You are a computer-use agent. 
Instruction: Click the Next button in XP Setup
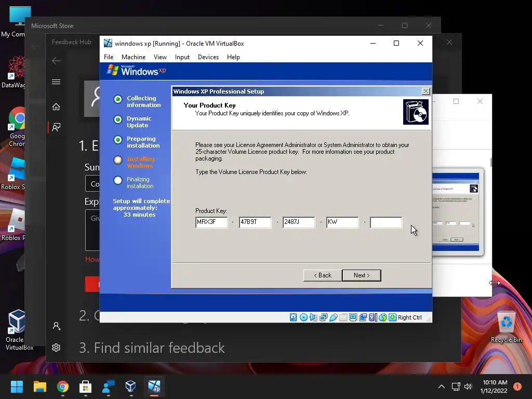pyautogui.click(x=362, y=275)
